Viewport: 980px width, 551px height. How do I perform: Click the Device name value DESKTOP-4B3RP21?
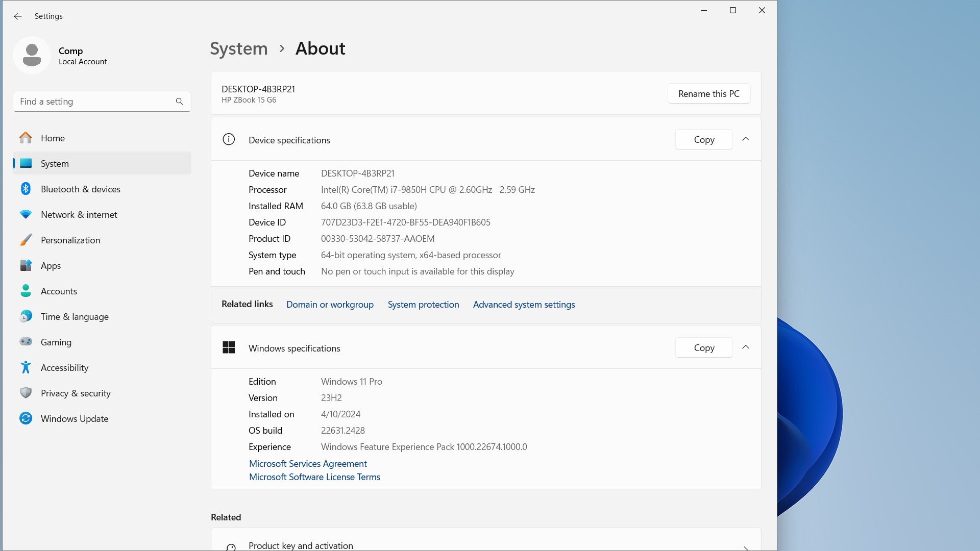pos(358,173)
